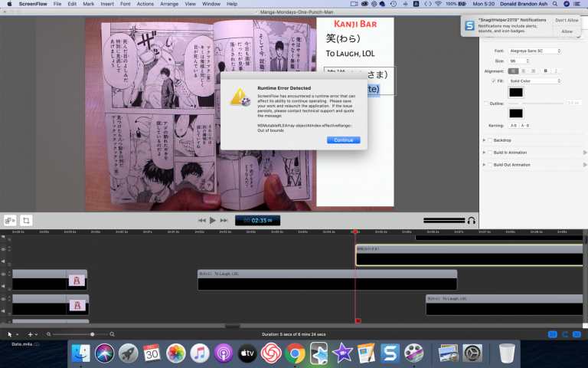Open Snagit from the Dock
The image size is (588, 368).
click(390, 353)
